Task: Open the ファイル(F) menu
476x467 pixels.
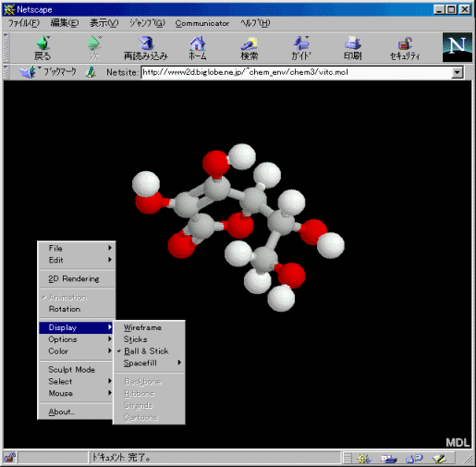Action: point(24,23)
